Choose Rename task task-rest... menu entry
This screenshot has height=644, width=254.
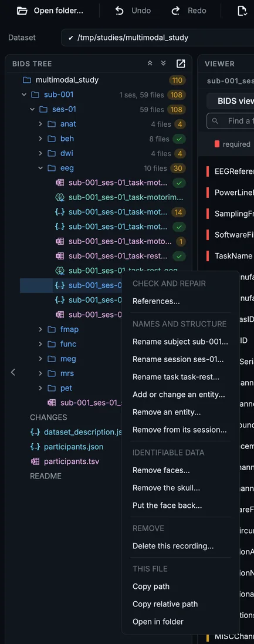point(181,377)
